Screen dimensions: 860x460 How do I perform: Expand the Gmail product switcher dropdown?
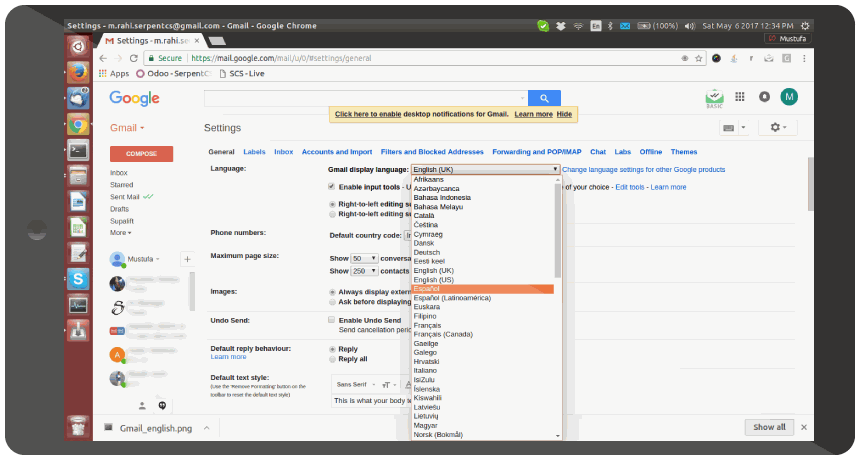(127, 128)
